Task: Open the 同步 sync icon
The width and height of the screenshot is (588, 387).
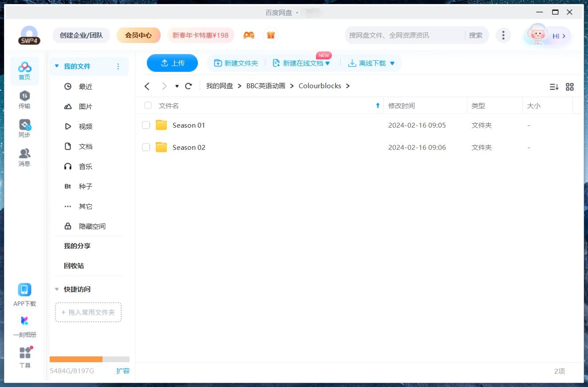Action: pos(24,129)
